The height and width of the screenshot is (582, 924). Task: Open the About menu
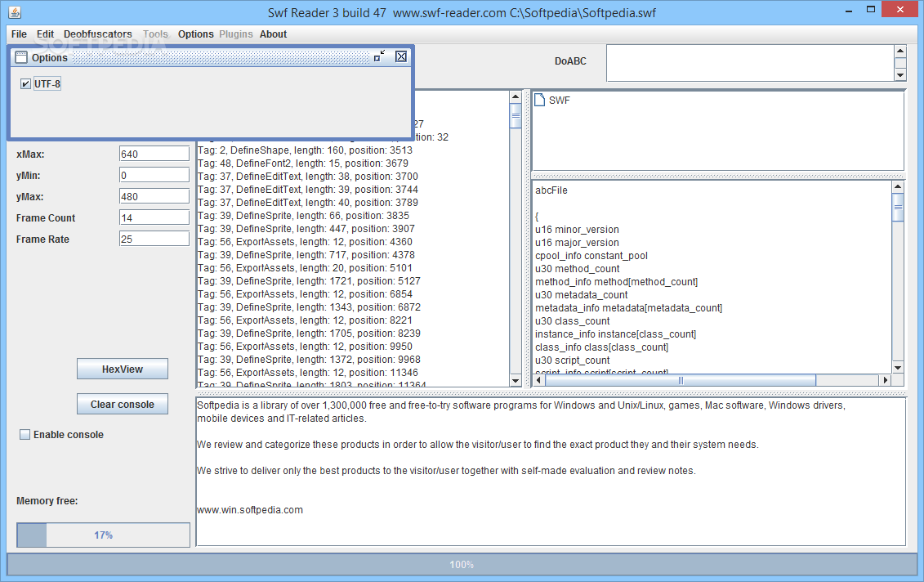pos(274,34)
